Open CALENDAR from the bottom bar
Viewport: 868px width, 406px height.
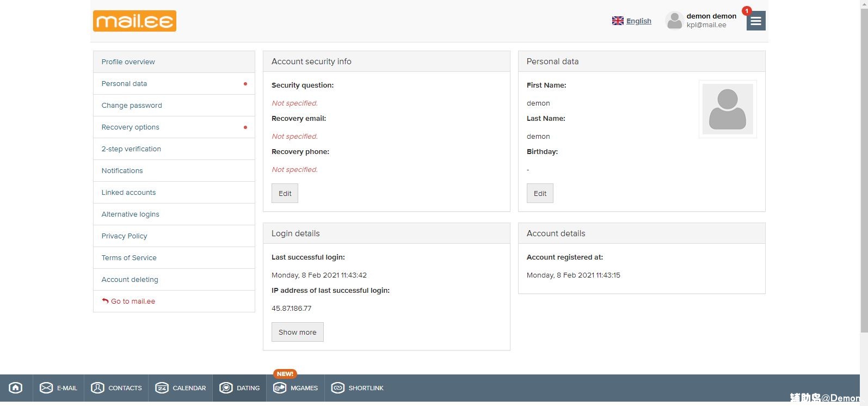pyautogui.click(x=181, y=388)
